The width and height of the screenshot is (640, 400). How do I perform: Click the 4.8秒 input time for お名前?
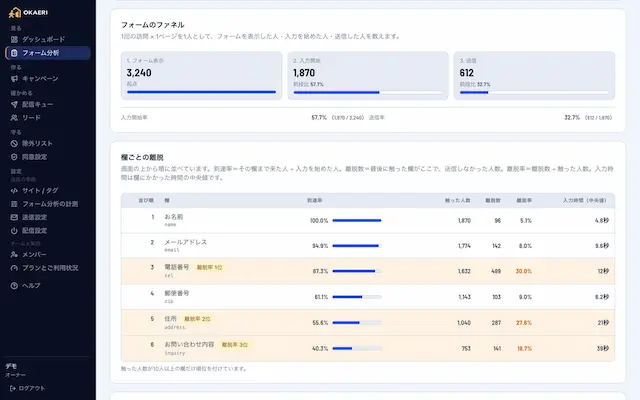tap(602, 221)
